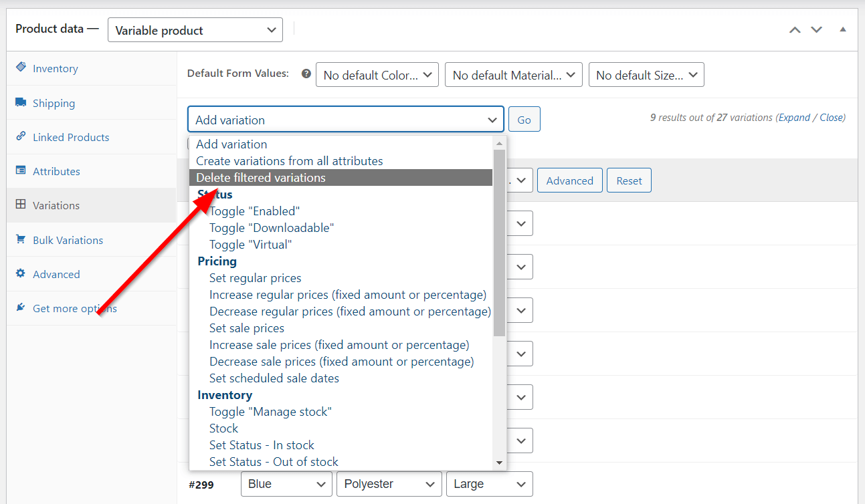Choose Set Status - Out of stock

pos(341,461)
